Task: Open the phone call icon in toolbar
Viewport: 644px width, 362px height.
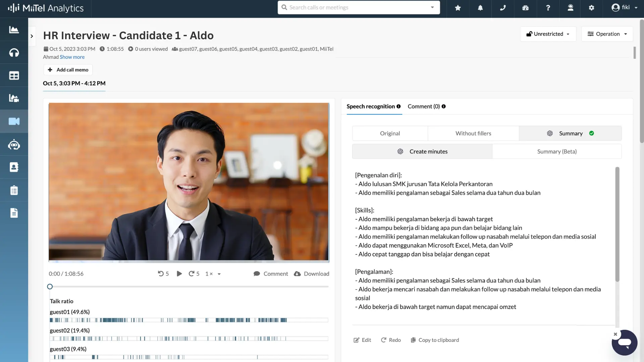Action: pos(503,7)
